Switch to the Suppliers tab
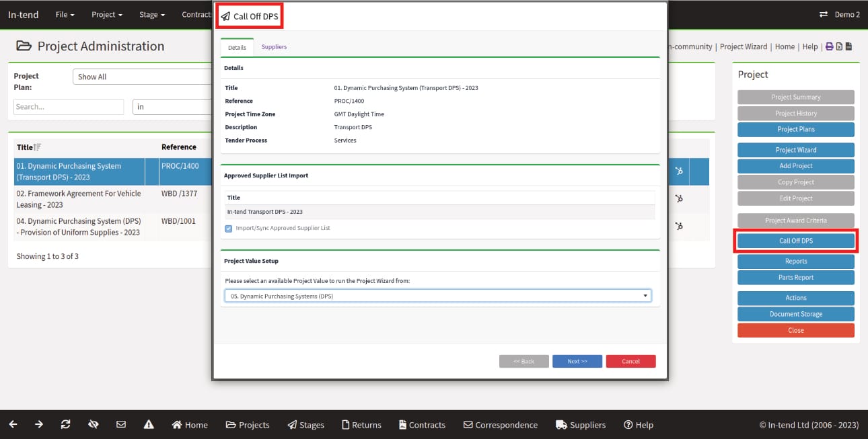 click(274, 47)
